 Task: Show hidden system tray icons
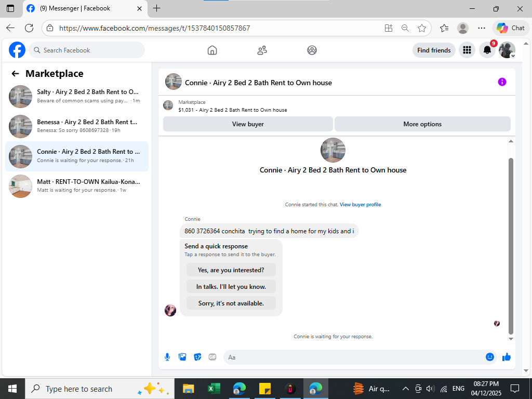405,389
